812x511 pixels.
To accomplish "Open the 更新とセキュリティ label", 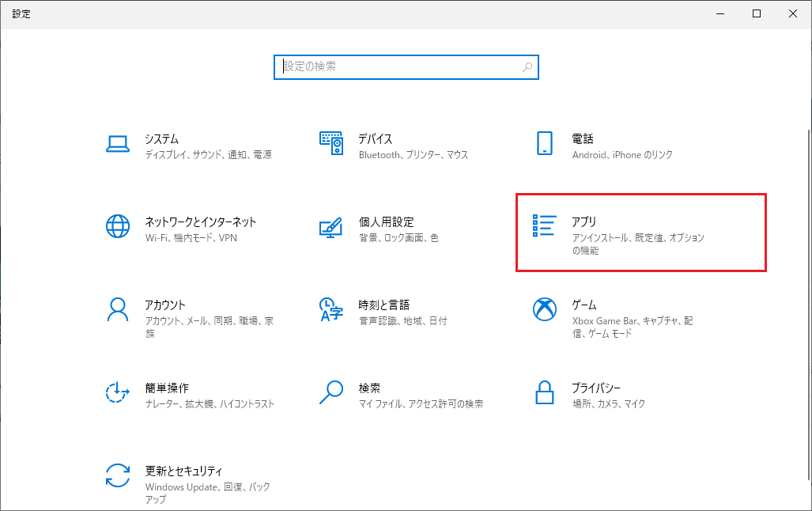I will (x=183, y=470).
